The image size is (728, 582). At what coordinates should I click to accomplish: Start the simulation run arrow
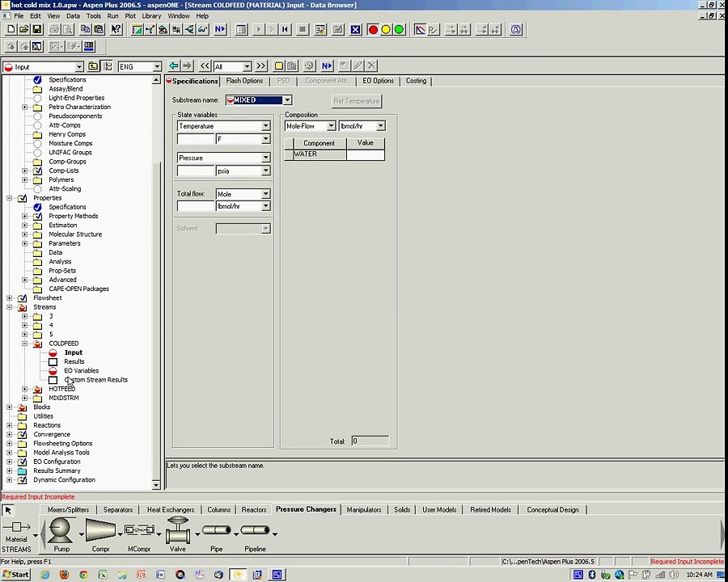(259, 30)
